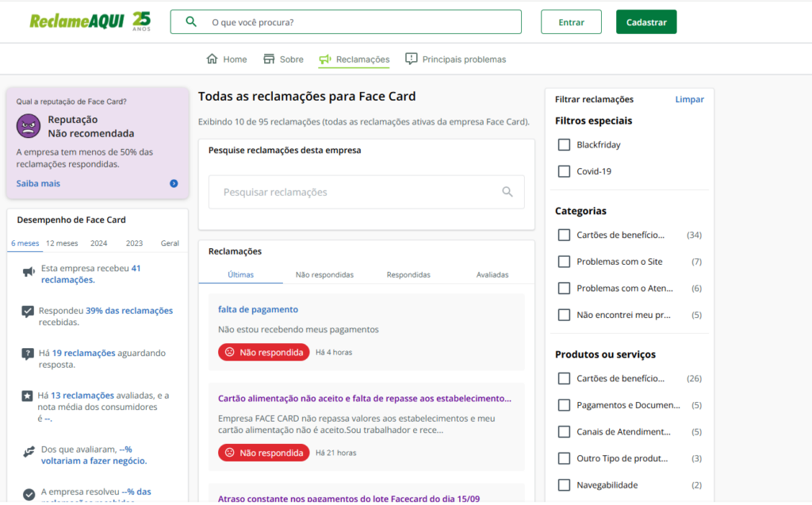This screenshot has height=505, width=812.
Task: Open complaint titled falta de pagamento
Action: (x=258, y=309)
